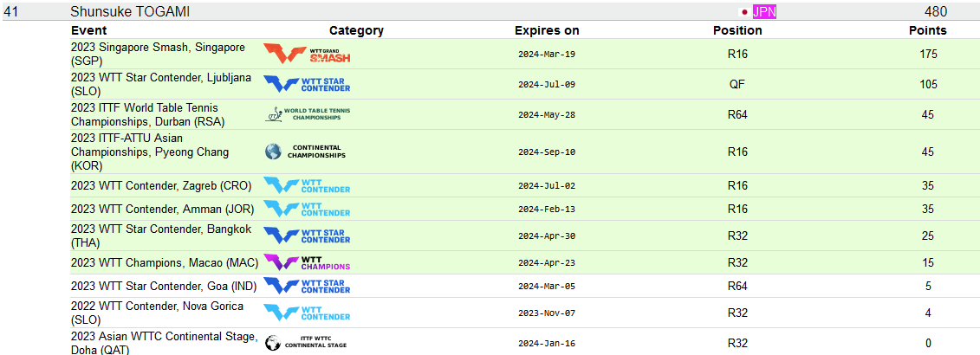Click the WTT Star Contender logo for Ljubljana
This screenshot has height=355, width=980.
tap(306, 84)
